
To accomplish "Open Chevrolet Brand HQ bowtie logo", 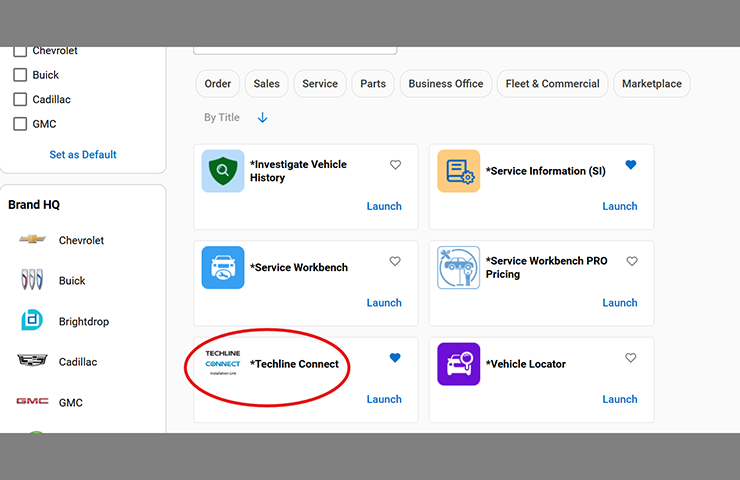I will pyautogui.click(x=32, y=239).
